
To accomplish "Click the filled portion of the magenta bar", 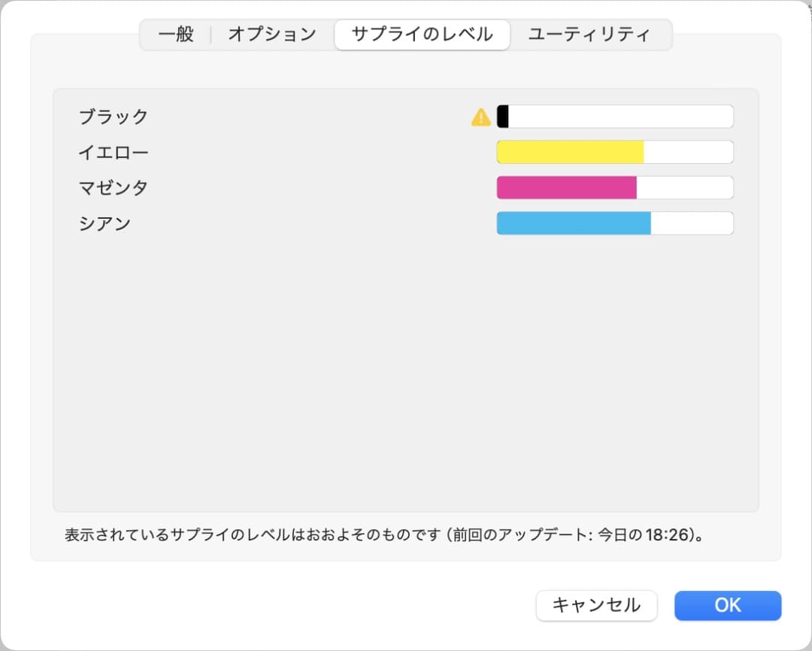I will (565, 187).
